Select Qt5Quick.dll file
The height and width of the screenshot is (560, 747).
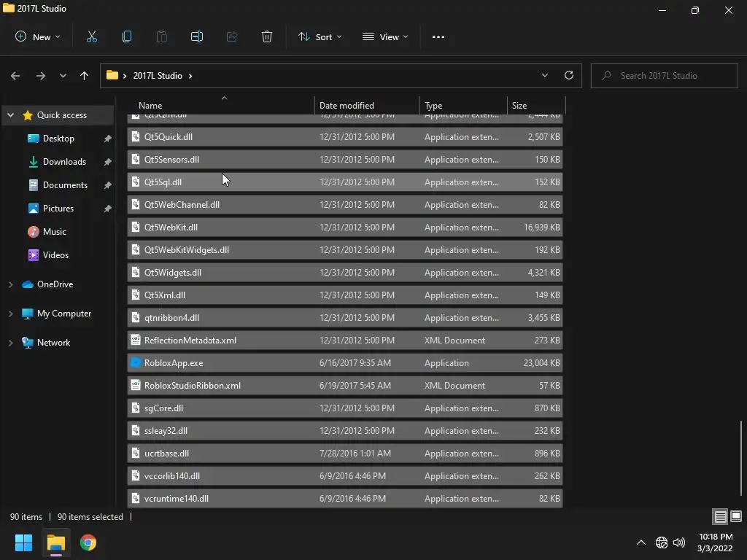345,136
